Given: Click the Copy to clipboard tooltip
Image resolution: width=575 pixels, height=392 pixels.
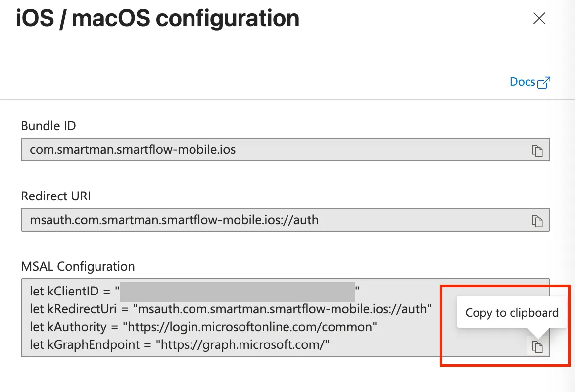Looking at the screenshot, I should click(512, 313).
